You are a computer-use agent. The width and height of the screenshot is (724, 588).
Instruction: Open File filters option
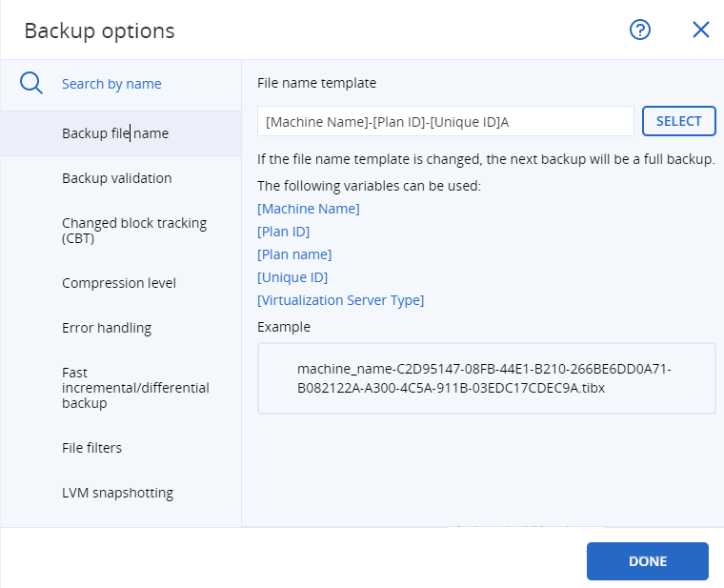(x=121, y=448)
